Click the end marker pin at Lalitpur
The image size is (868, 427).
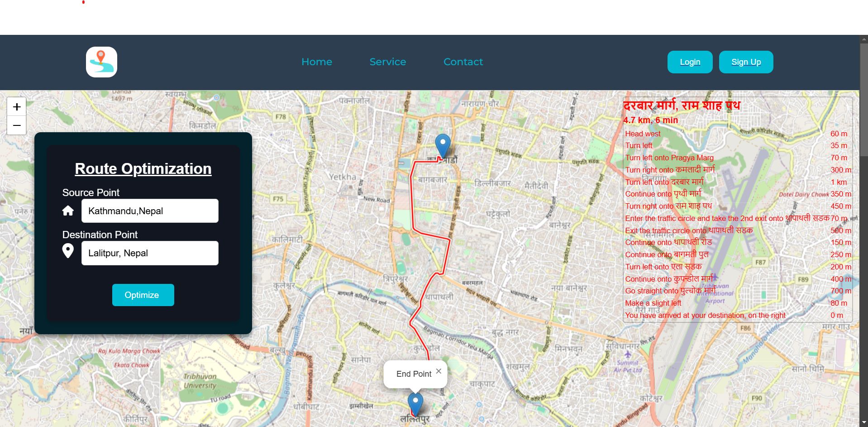[415, 404]
